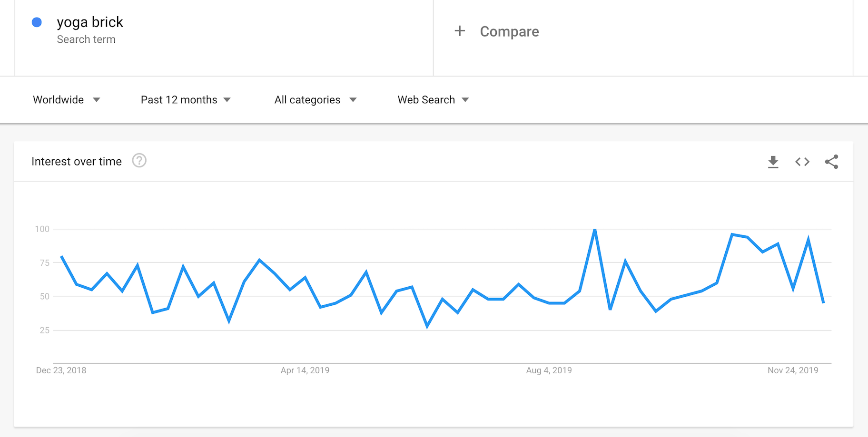Click the Dec 23, 2018 axis label
This screenshot has height=437, width=868.
(61, 370)
